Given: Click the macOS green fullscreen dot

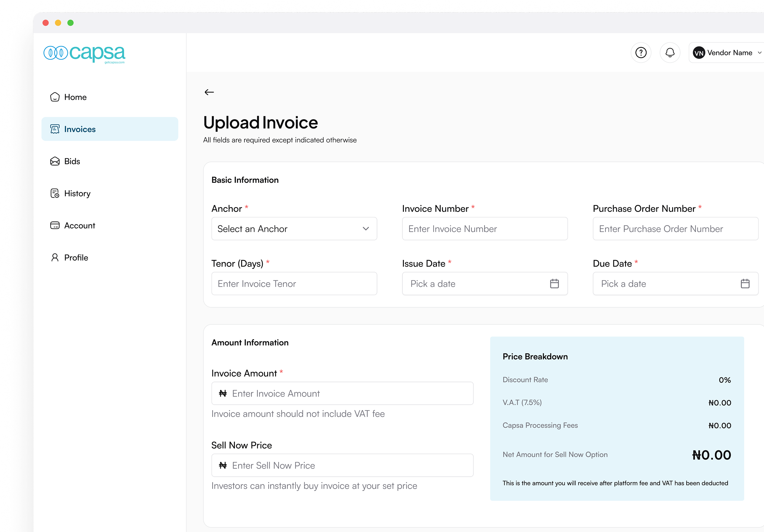Looking at the screenshot, I should [x=70, y=23].
